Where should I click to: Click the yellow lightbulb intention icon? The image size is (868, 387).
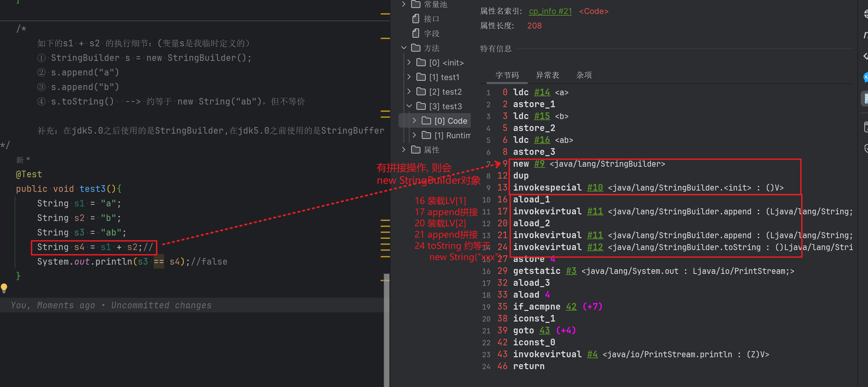4,287
